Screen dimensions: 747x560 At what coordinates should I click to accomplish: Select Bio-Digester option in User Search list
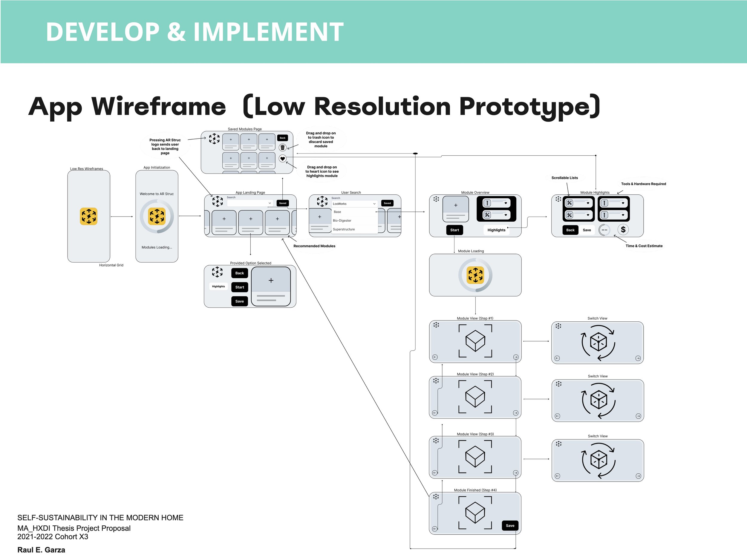click(x=354, y=220)
